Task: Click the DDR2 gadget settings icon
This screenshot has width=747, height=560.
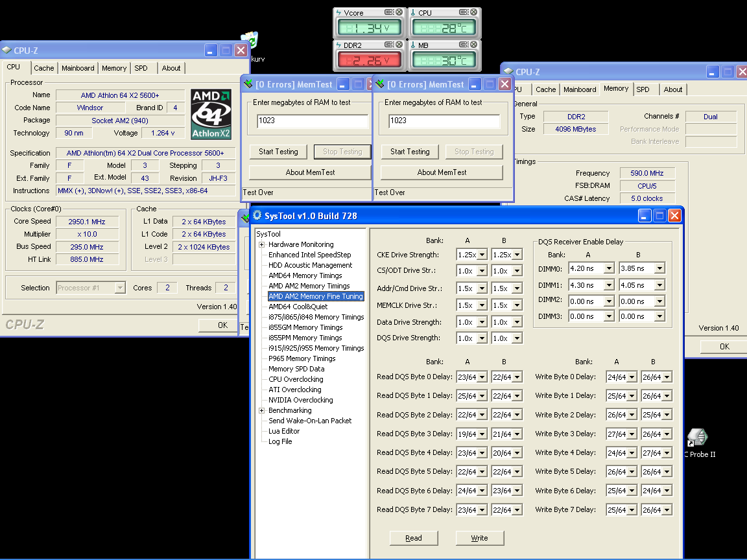Action: [389, 45]
